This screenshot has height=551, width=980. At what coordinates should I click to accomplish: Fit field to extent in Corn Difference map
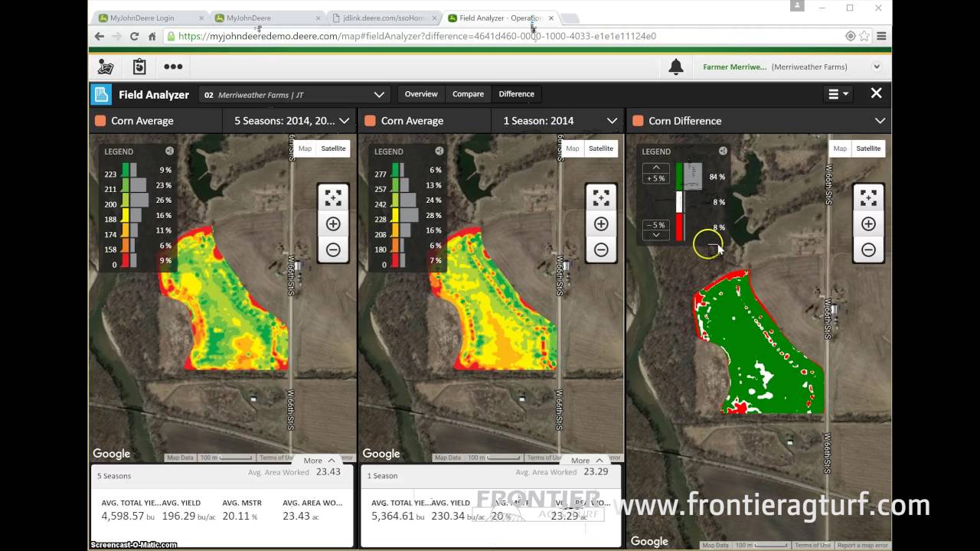point(868,198)
